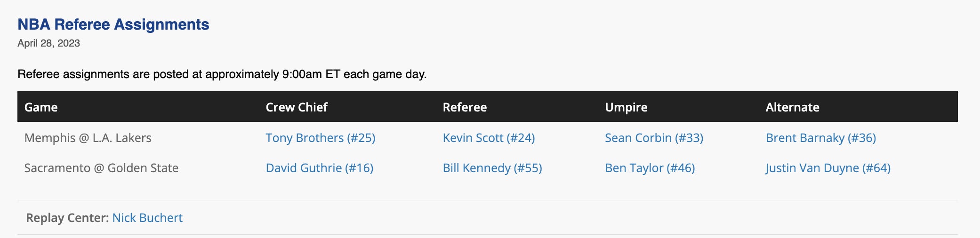Viewport: 980px width, 238px height.
Task: Click the Referee column header
Action: coord(465,107)
